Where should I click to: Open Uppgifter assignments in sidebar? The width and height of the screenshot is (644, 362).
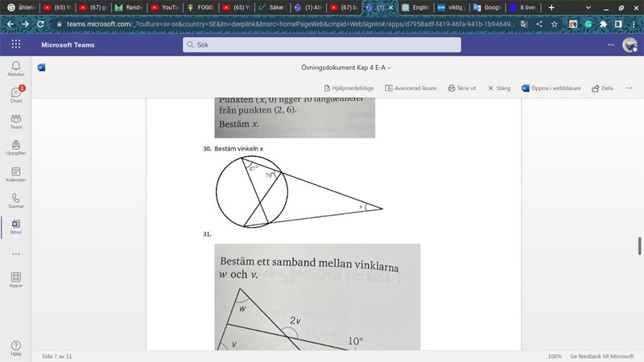(16, 147)
